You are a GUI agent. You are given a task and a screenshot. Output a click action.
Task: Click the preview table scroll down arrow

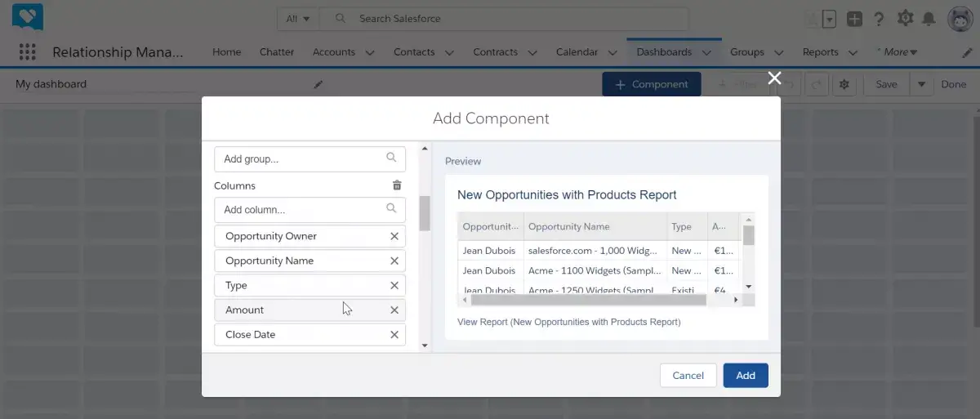point(748,286)
